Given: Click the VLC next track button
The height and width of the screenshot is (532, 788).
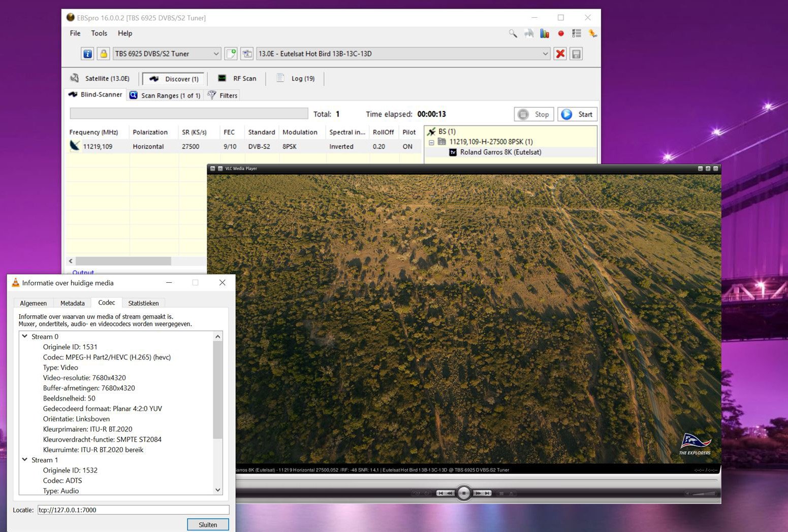Looking at the screenshot, I should pos(487,493).
